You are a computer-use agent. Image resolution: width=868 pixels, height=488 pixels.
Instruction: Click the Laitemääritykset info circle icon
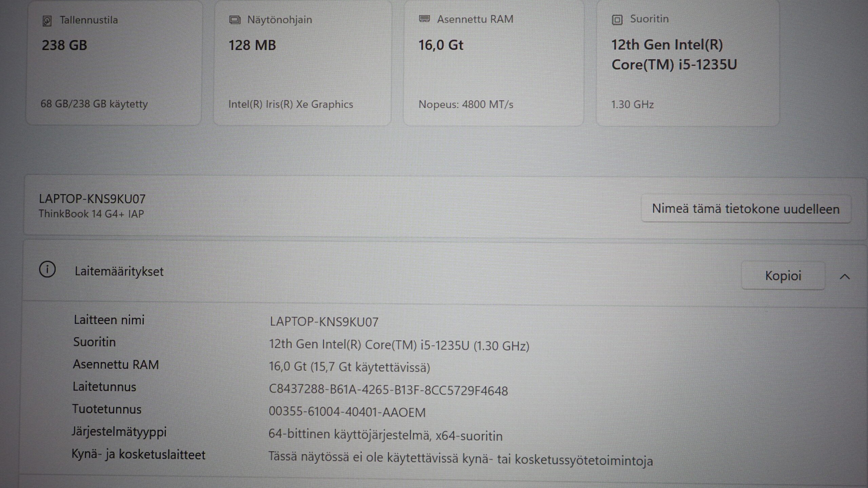click(x=47, y=270)
